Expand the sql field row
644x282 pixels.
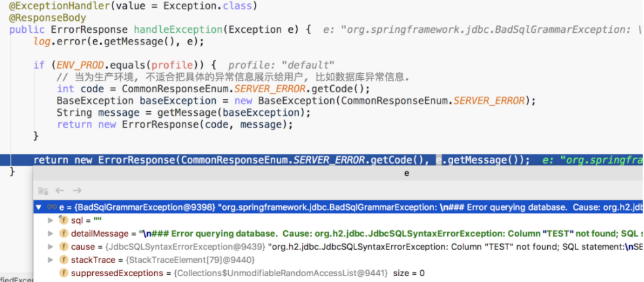click(x=50, y=220)
